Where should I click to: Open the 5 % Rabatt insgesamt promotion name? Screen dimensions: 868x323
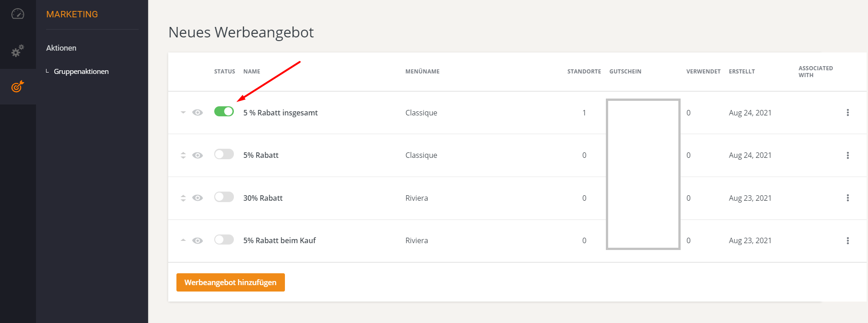[x=280, y=113]
